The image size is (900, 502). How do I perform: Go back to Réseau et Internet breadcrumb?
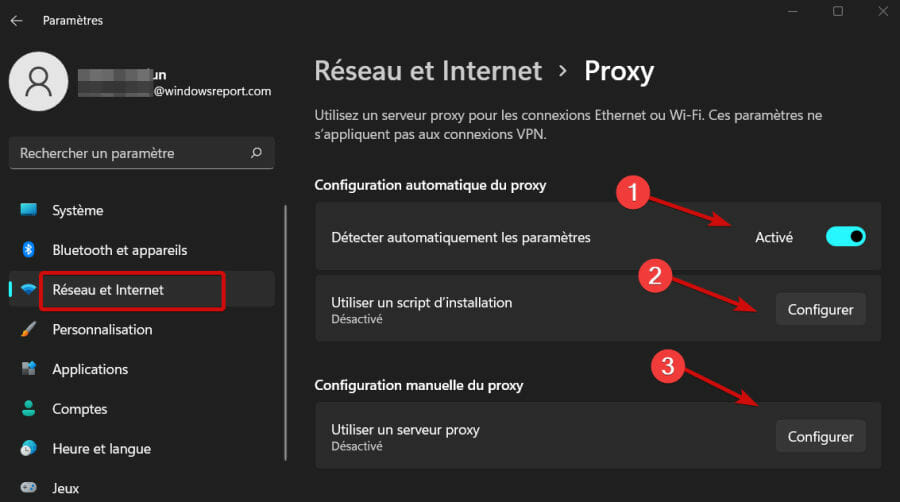(428, 71)
